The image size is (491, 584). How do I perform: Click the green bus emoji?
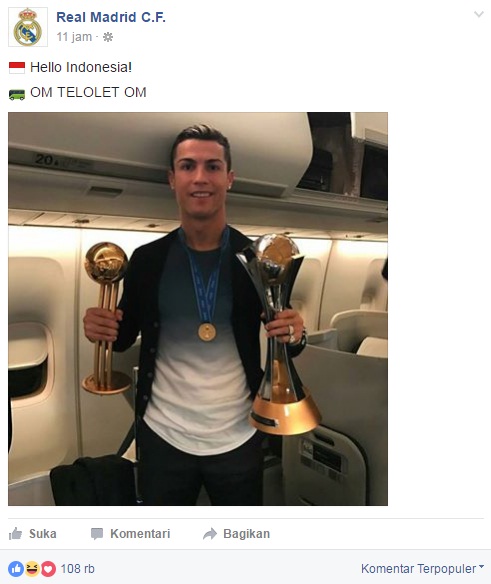click(17, 95)
